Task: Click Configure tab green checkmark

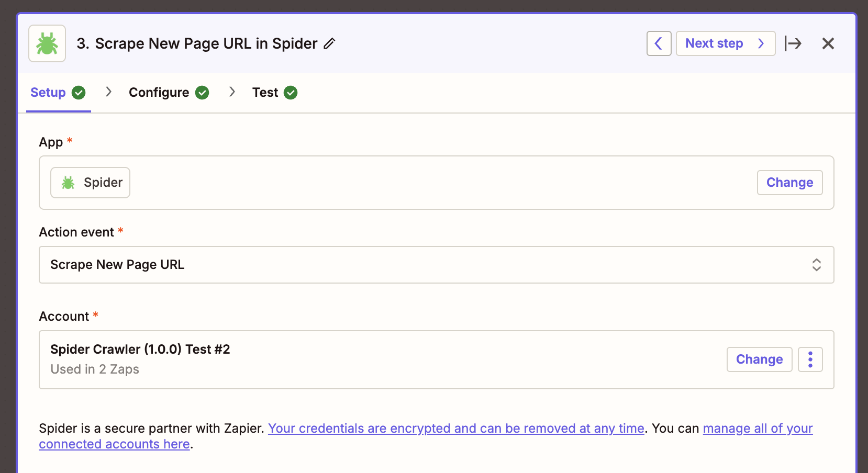Action: click(202, 93)
